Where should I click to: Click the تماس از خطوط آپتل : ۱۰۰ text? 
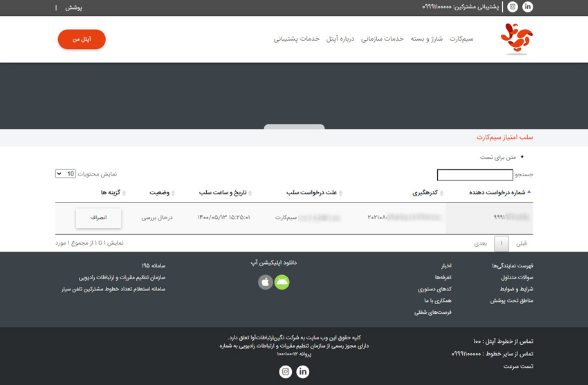coord(503,341)
